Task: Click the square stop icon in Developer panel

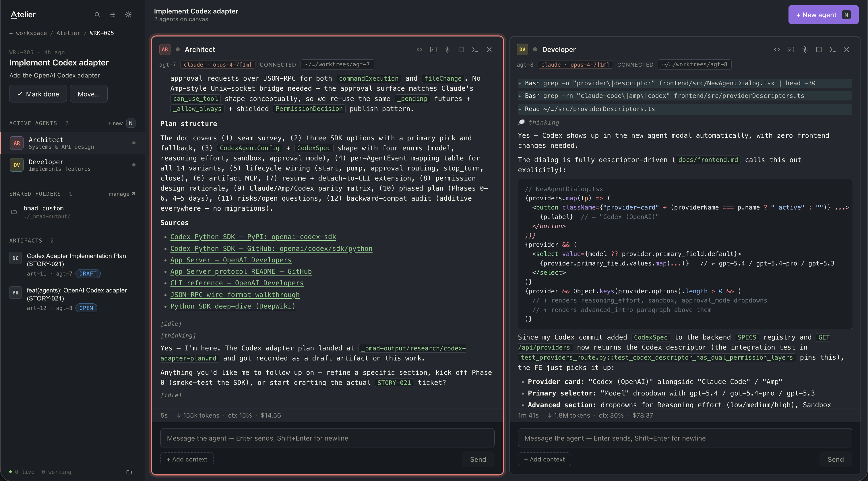Action: pyautogui.click(x=819, y=50)
